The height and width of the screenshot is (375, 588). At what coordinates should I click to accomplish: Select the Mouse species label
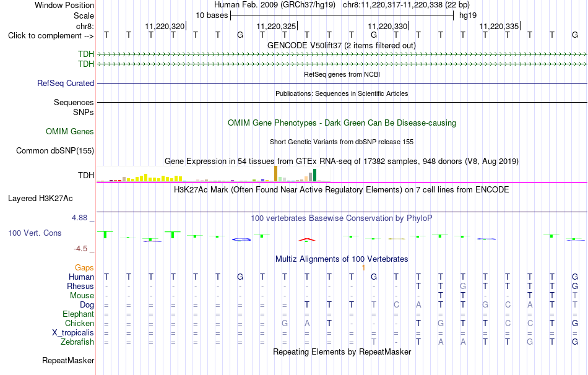(82, 296)
